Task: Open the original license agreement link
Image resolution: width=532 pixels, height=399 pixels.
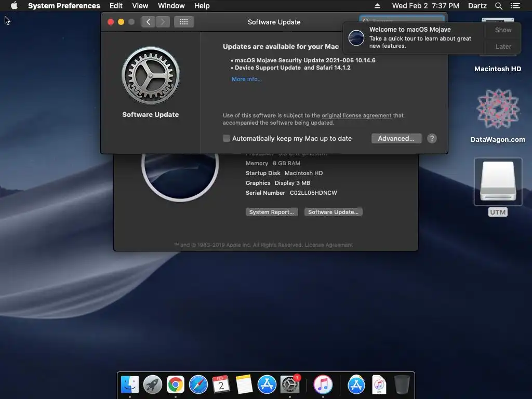Action: coord(356,115)
